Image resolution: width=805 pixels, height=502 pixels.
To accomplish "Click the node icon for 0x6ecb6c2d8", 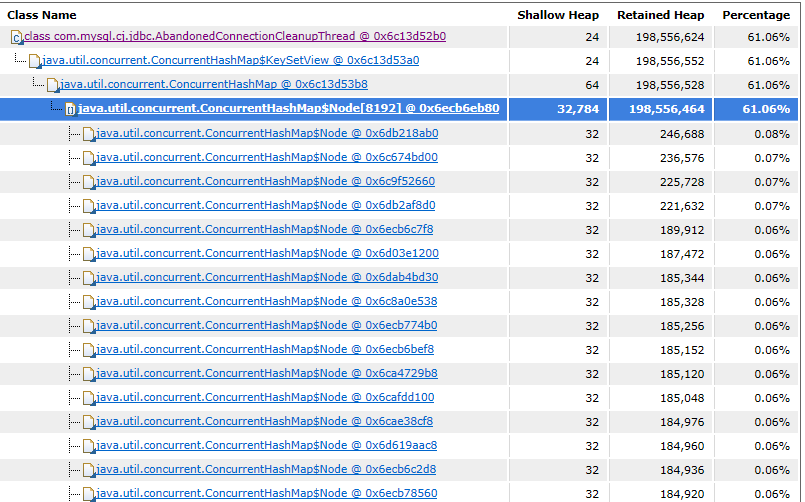I will (x=89, y=470).
